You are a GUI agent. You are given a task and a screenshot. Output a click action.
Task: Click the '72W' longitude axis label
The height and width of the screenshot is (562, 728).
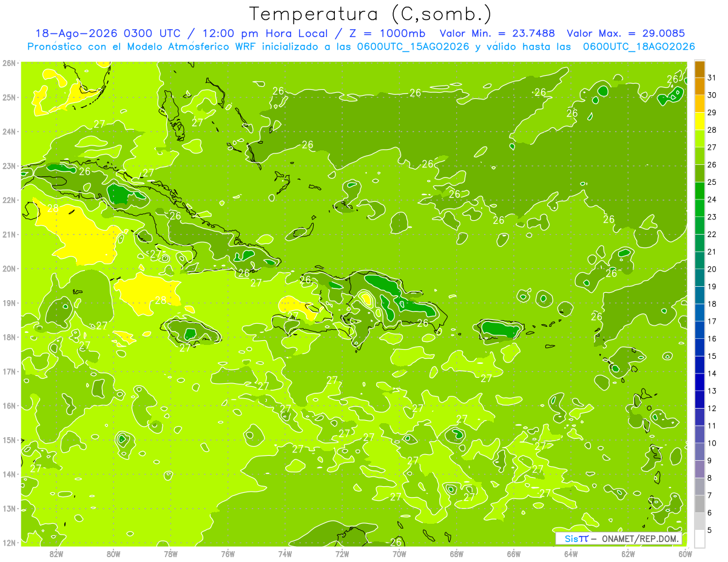(x=342, y=554)
